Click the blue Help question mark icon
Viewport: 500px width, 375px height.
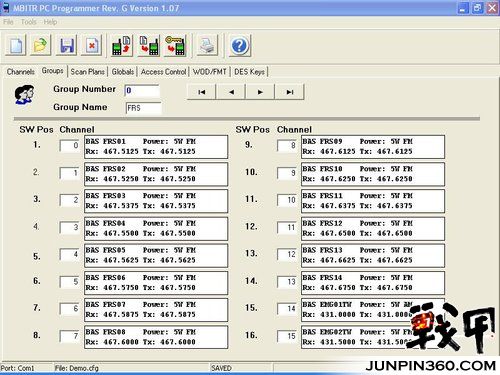click(x=239, y=45)
